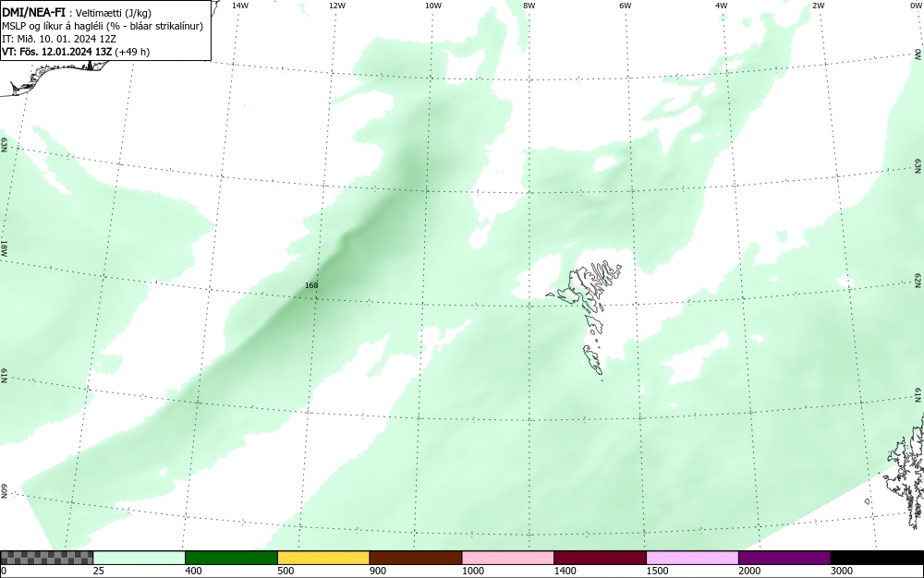Image resolution: width=924 pixels, height=578 pixels.
Task: Click the pink 1000-1400 legend swatch
Action: (x=508, y=558)
